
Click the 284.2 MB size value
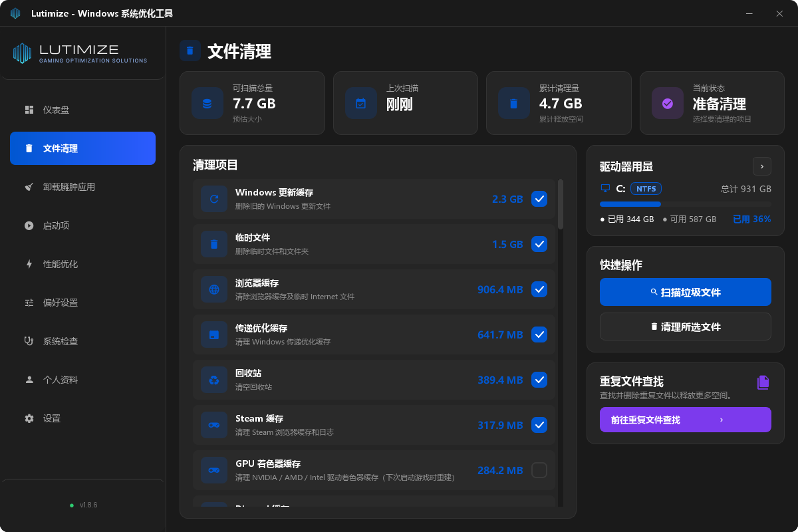(x=500, y=470)
